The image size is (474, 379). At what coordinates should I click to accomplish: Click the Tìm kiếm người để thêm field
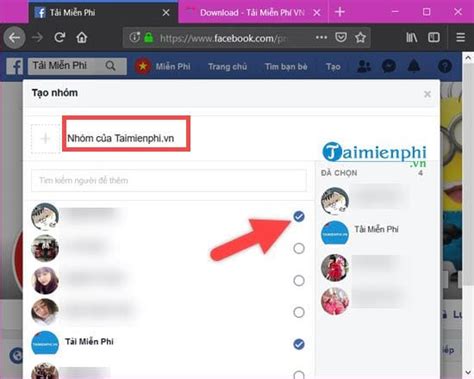pos(169,180)
